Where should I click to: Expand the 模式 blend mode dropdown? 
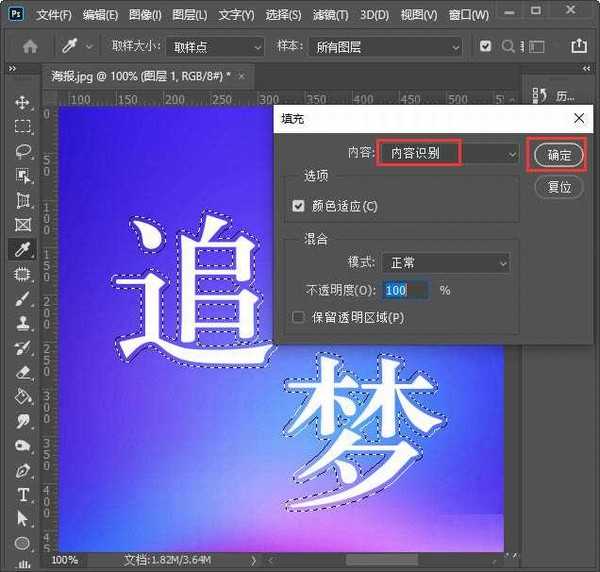tap(446, 262)
